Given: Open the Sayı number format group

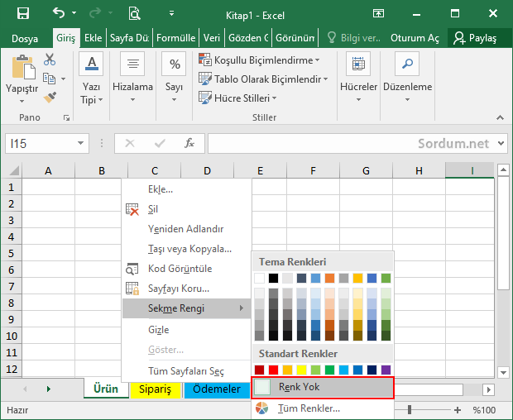Looking at the screenshot, I should pyautogui.click(x=174, y=79).
